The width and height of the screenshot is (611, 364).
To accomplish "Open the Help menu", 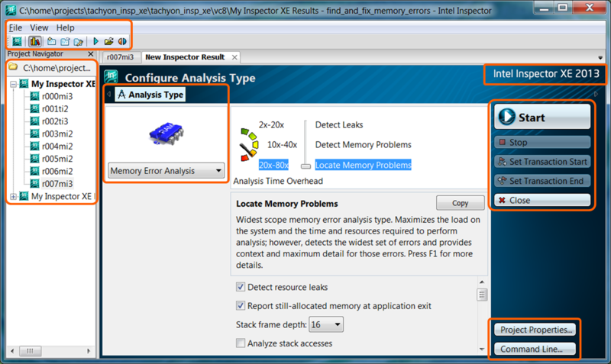I will (65, 27).
